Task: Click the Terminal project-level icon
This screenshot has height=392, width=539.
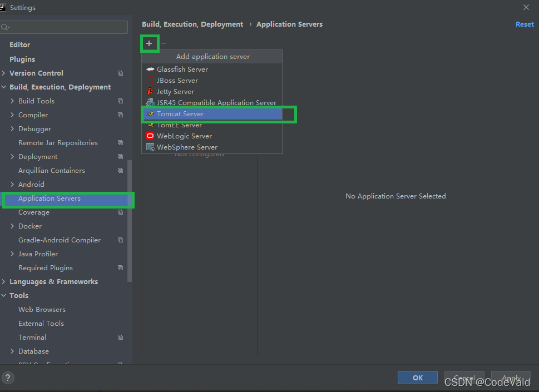Action: tap(120, 338)
